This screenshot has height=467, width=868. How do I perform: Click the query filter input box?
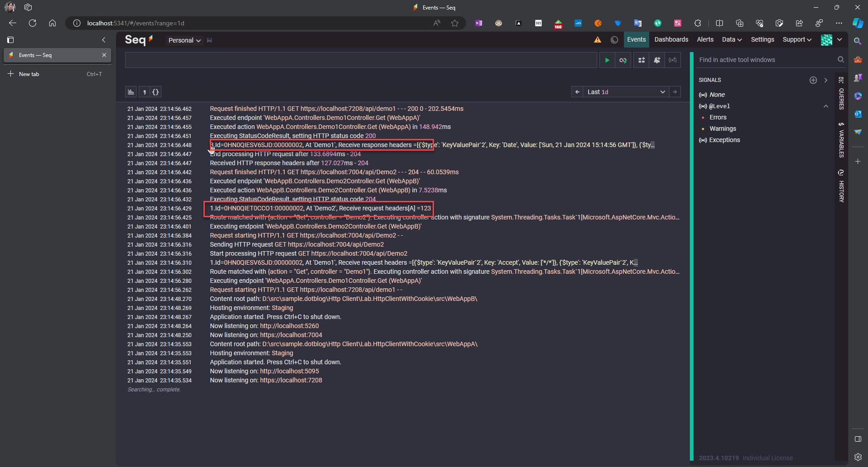[361, 60]
